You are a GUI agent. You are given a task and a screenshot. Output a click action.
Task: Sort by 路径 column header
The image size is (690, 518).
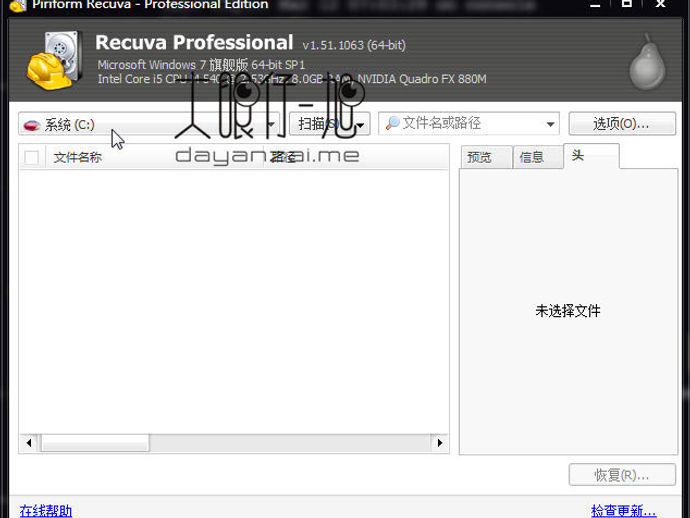[x=356, y=157]
